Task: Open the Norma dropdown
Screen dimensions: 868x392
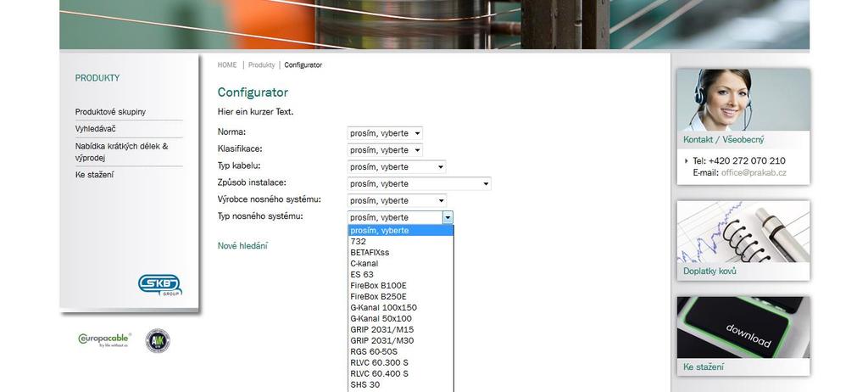Action: click(x=385, y=133)
